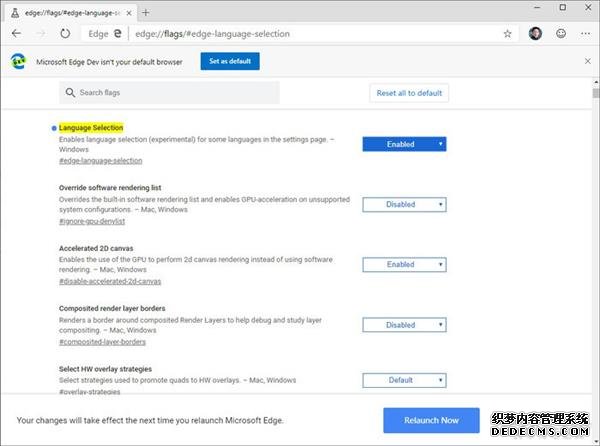Image resolution: width=600 pixels, height=446 pixels.
Task: Click the Edge logo in the address bar
Action: pyautogui.click(x=118, y=34)
